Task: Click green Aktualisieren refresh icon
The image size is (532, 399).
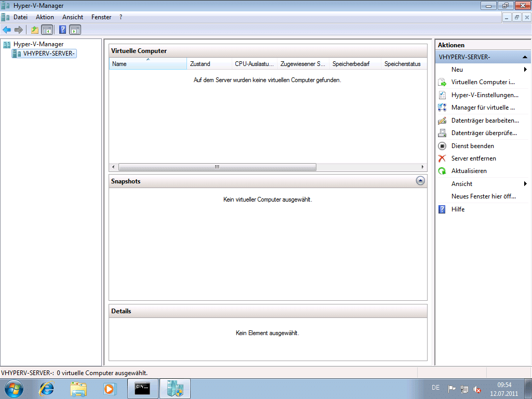Action: [x=442, y=171]
